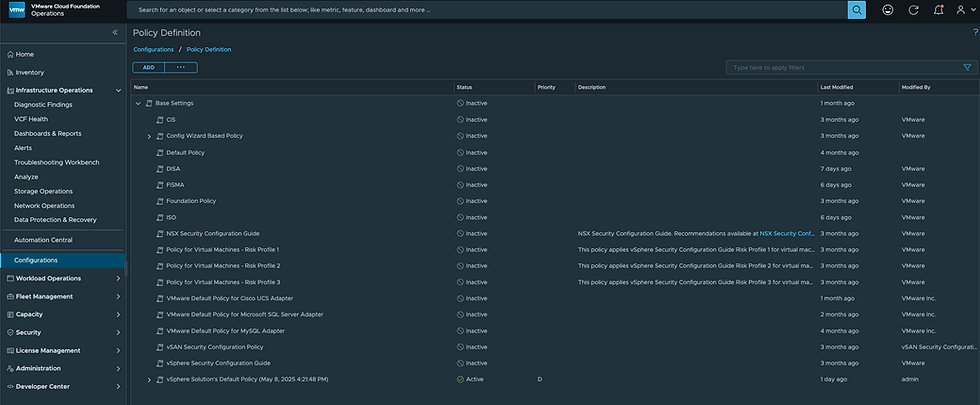This screenshot has width=980, height=405.
Task: Click the VMware logo
Action: 16,9
